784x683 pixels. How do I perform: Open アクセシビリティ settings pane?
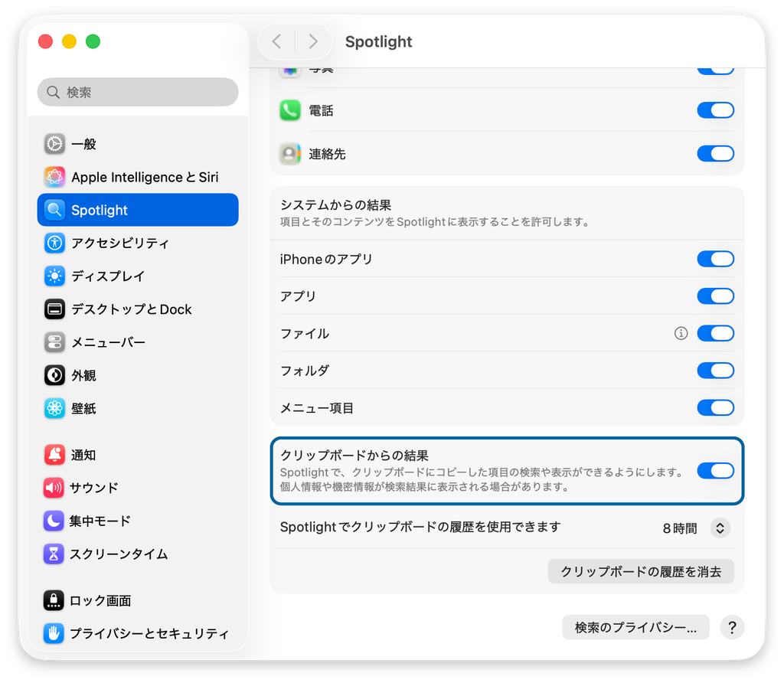(138, 243)
